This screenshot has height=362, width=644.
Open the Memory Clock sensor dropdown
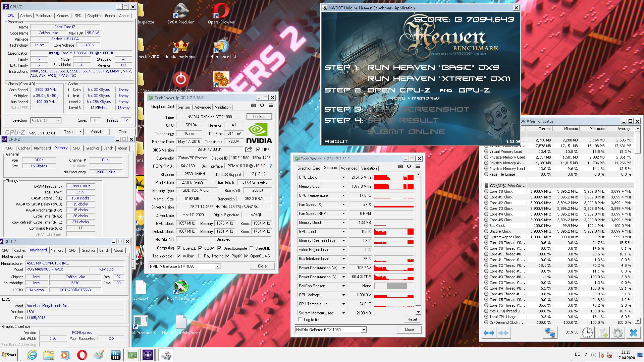click(343, 186)
